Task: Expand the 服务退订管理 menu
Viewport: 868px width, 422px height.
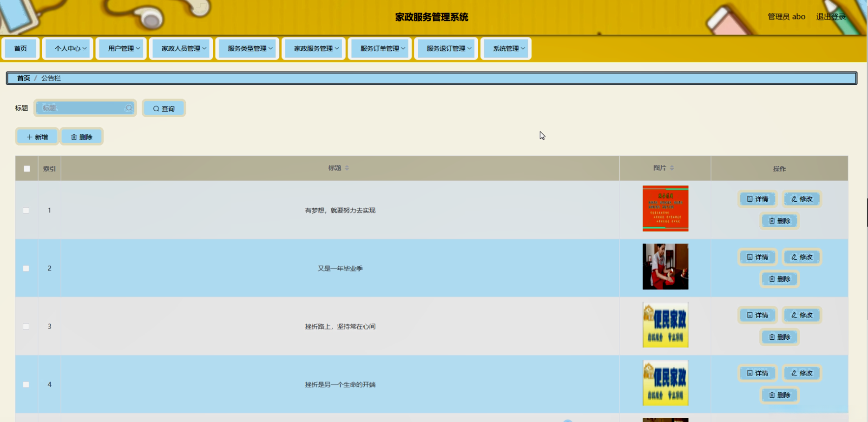Action: coord(446,48)
